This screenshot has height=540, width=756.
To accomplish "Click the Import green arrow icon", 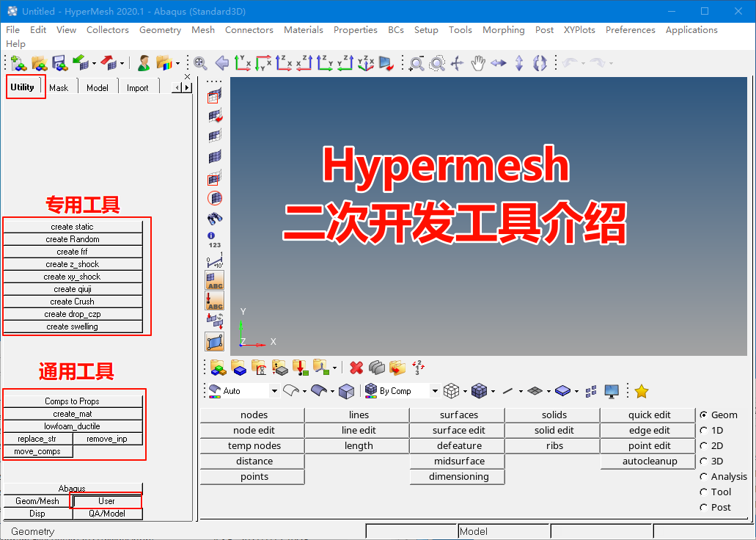I will (81, 63).
